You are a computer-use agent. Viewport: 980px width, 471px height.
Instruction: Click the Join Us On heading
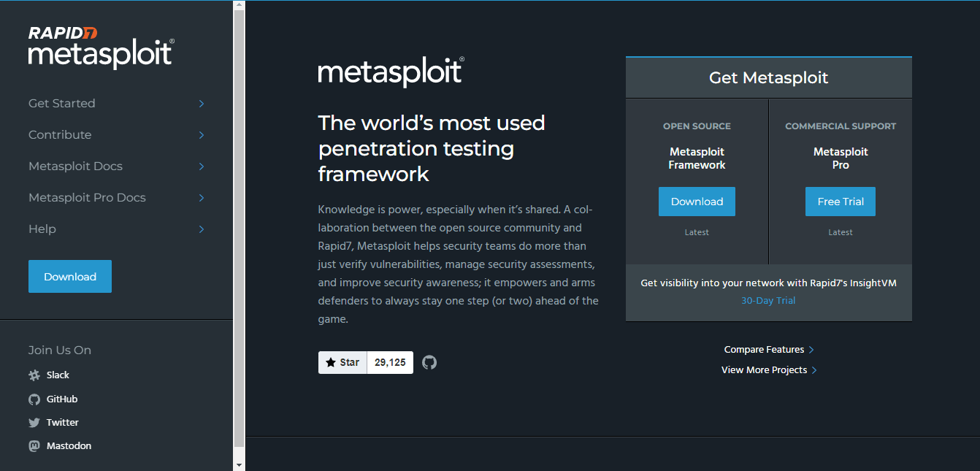60,351
